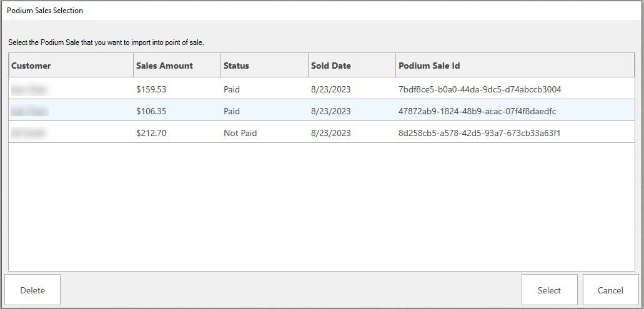Image resolution: width=644 pixels, height=309 pixels.
Task: Click the Paid status in the $106.35 row
Action: (x=232, y=111)
